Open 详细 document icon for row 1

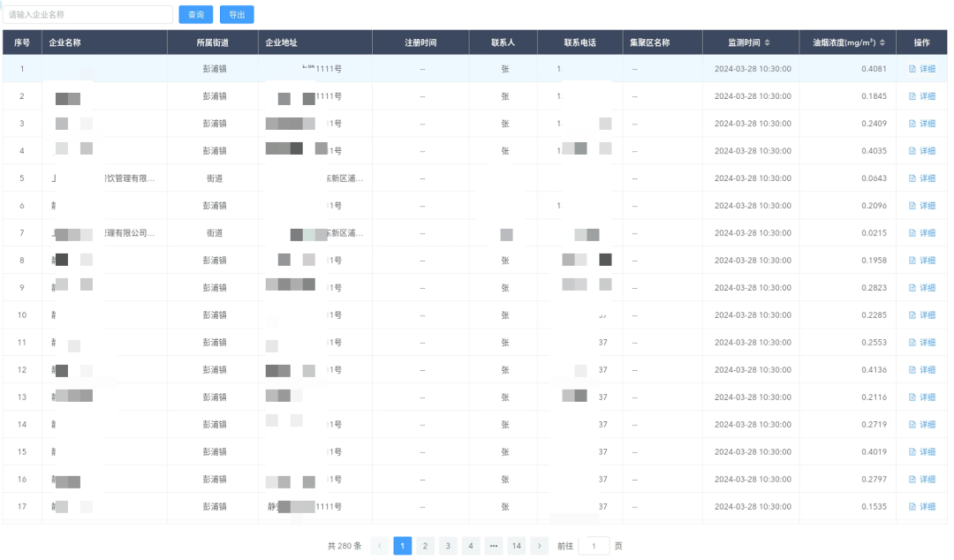pyautogui.click(x=912, y=69)
